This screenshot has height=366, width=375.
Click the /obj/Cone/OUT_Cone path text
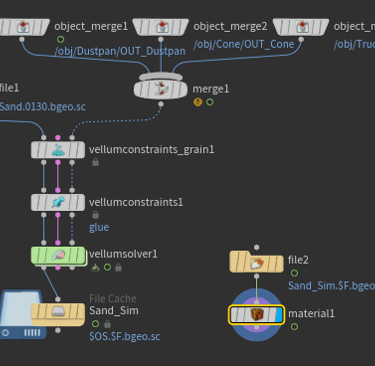click(x=244, y=44)
